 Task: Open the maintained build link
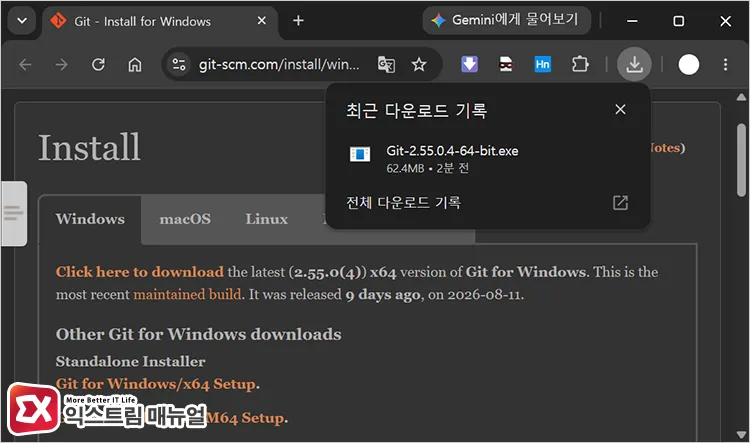pyautogui.click(x=188, y=294)
